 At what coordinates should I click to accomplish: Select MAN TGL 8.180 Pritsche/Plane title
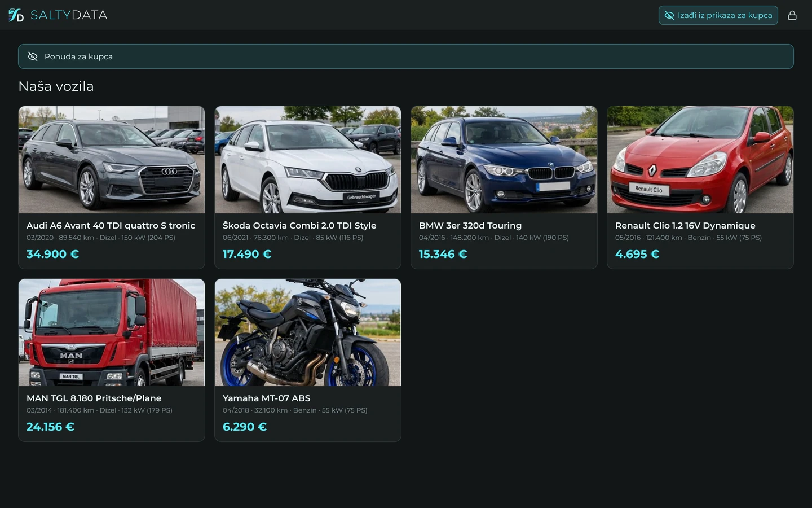(x=94, y=398)
